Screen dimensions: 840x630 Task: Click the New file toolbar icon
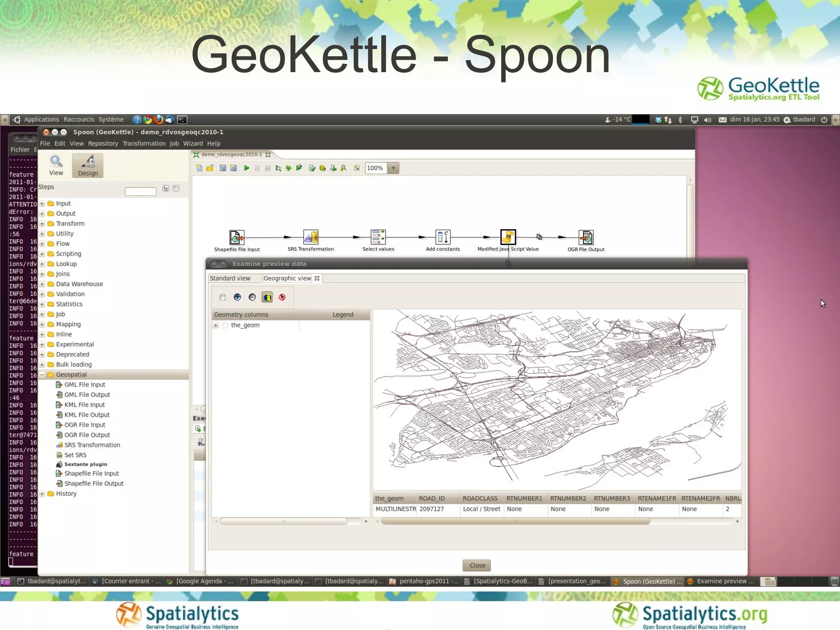click(x=199, y=168)
